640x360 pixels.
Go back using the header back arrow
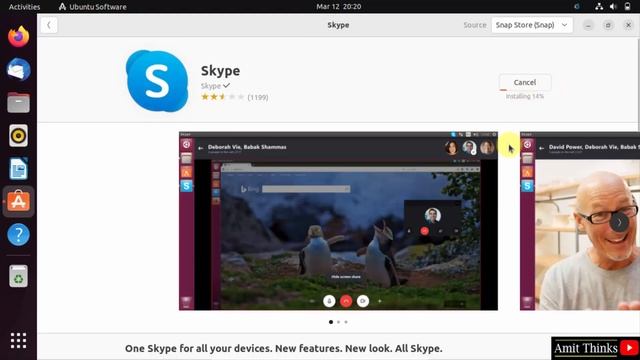point(49,25)
